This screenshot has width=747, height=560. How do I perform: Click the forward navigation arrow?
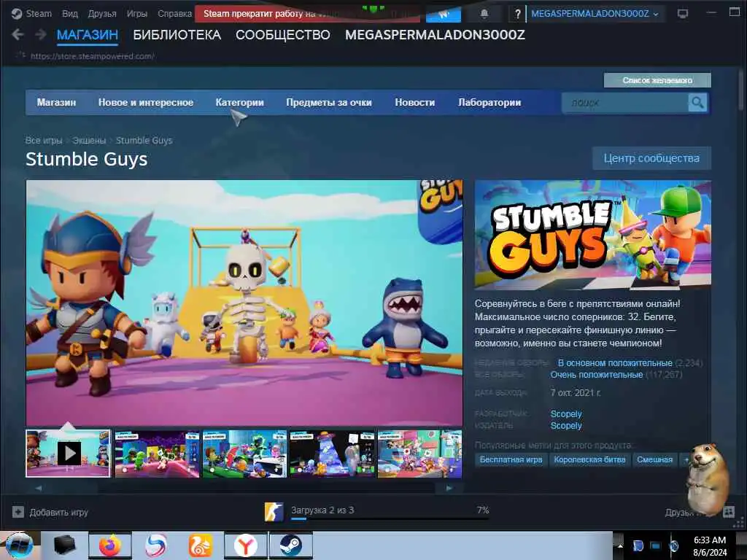pyautogui.click(x=41, y=35)
